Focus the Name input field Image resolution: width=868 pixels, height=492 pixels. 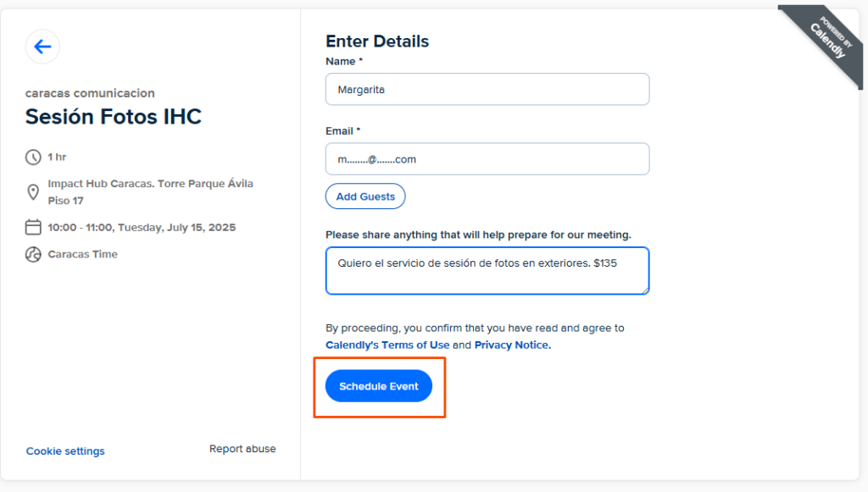[x=487, y=89]
